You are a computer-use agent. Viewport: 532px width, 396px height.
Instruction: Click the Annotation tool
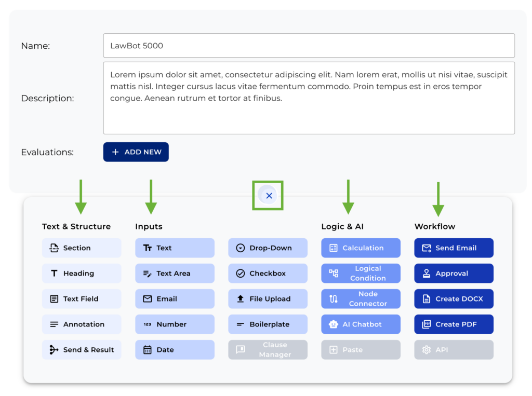pos(82,324)
